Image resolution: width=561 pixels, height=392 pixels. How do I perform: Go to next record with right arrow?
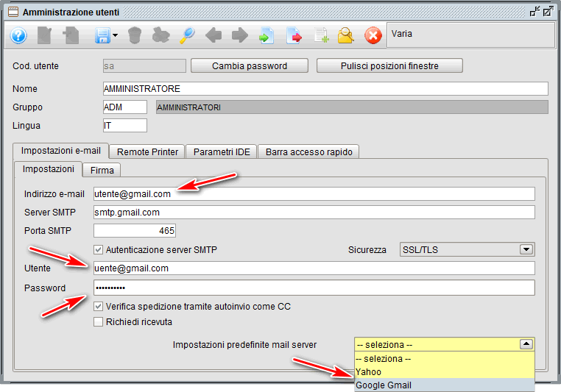239,35
